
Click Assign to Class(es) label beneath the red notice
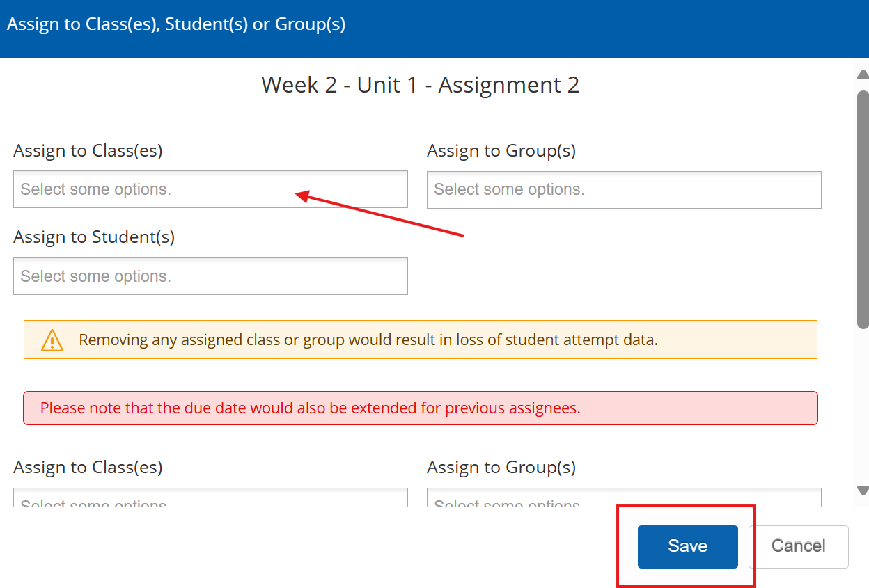(88, 468)
